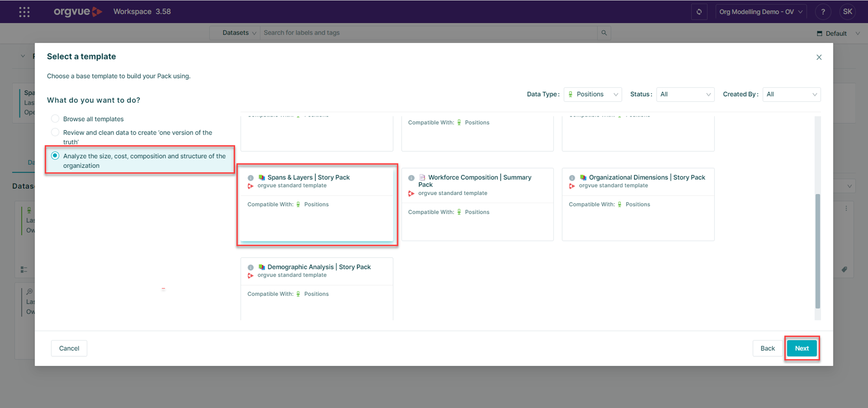Click Positions icon in Spans & Layers compatibility

coord(298,204)
